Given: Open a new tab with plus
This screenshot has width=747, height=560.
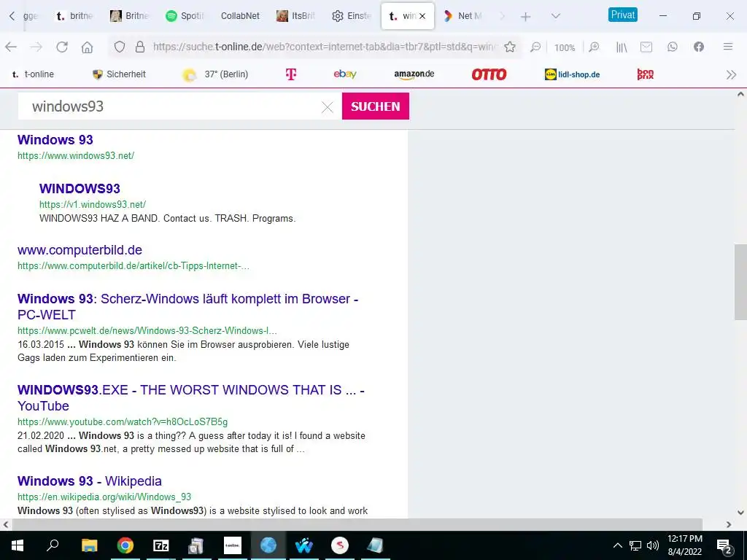Looking at the screenshot, I should point(525,17).
